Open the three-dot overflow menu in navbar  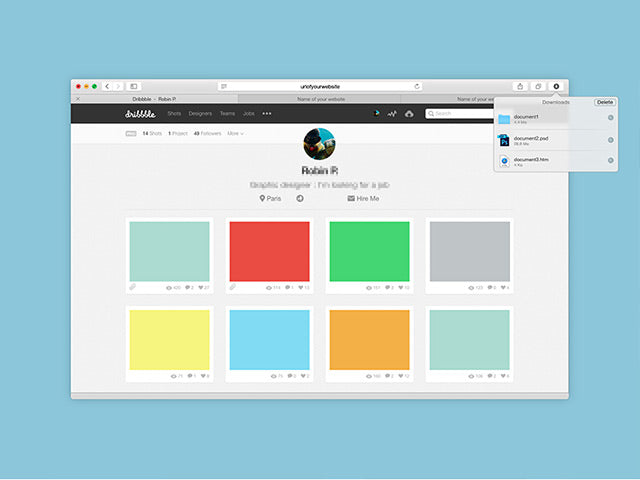click(267, 114)
